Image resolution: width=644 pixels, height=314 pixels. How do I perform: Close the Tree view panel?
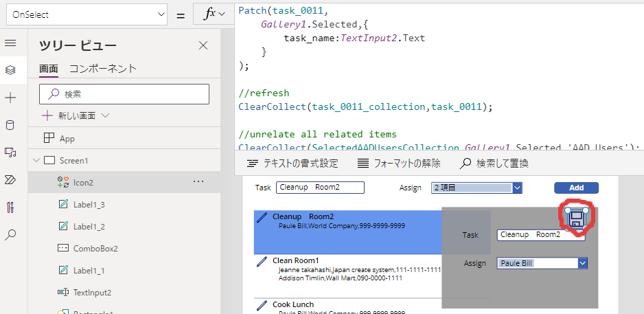point(203,45)
